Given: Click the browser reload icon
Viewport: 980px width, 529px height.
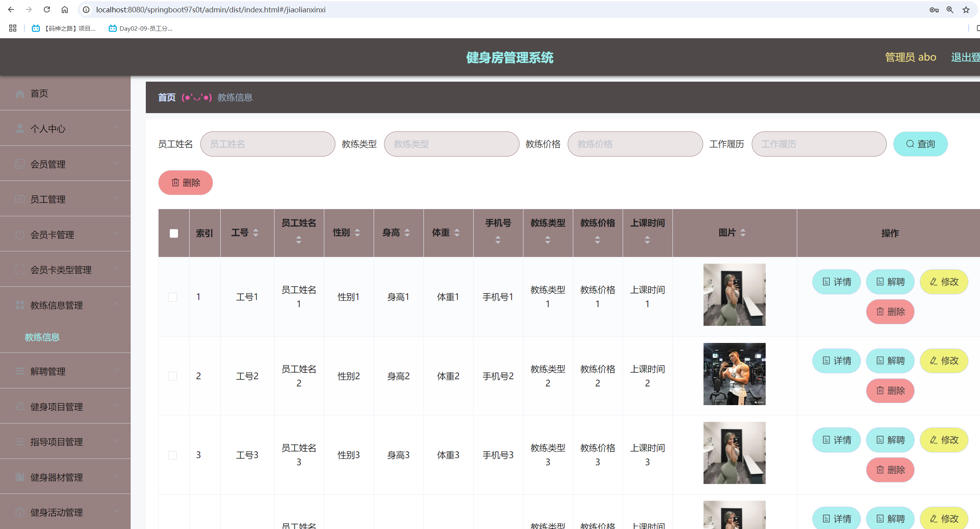Looking at the screenshot, I should click(x=47, y=10).
